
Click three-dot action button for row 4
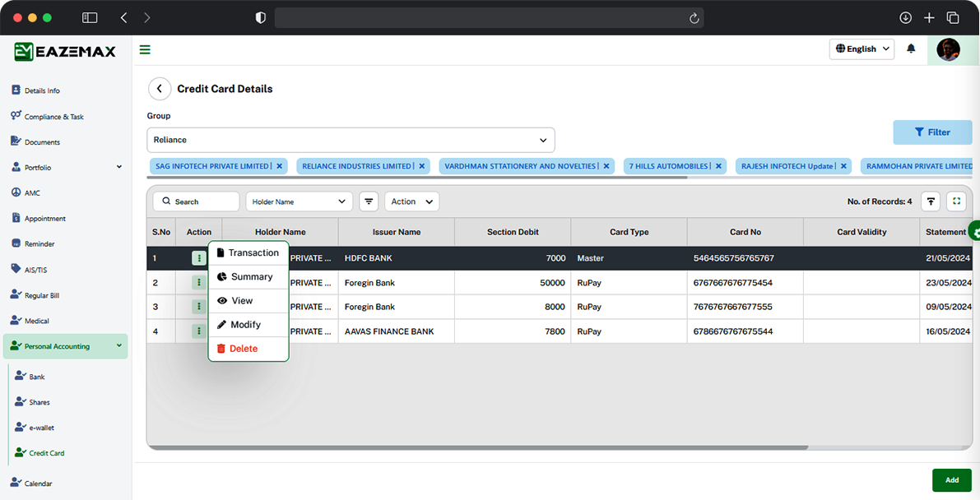[199, 331]
